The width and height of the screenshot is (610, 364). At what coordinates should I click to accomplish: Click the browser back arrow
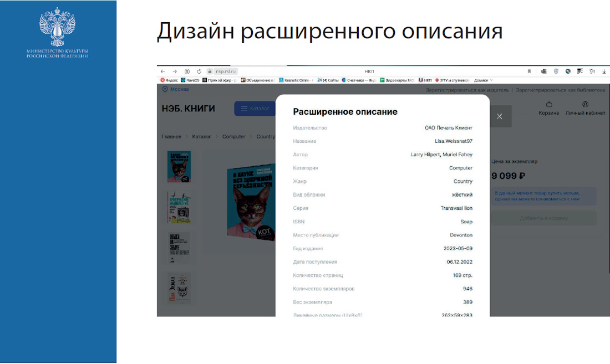point(162,71)
